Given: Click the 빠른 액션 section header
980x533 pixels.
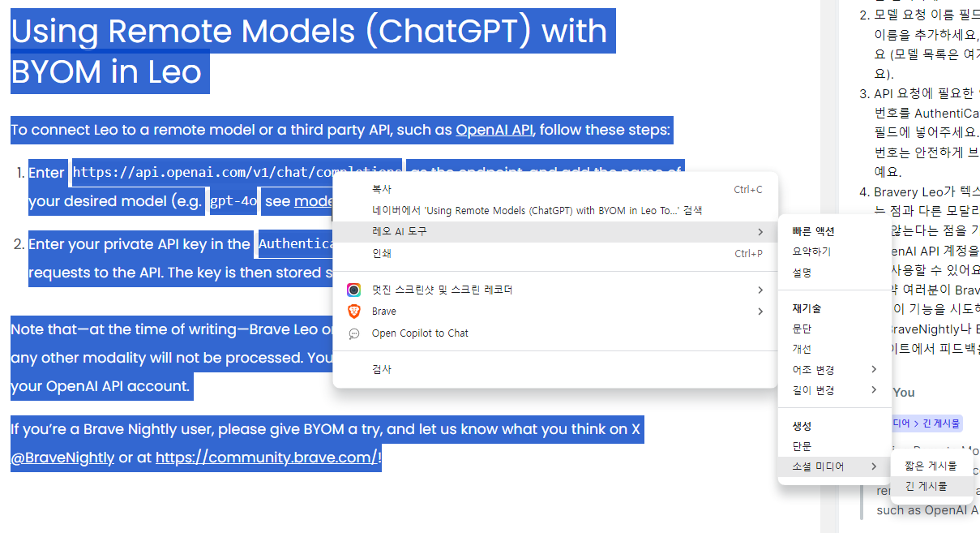Looking at the screenshot, I should pyautogui.click(x=813, y=232).
